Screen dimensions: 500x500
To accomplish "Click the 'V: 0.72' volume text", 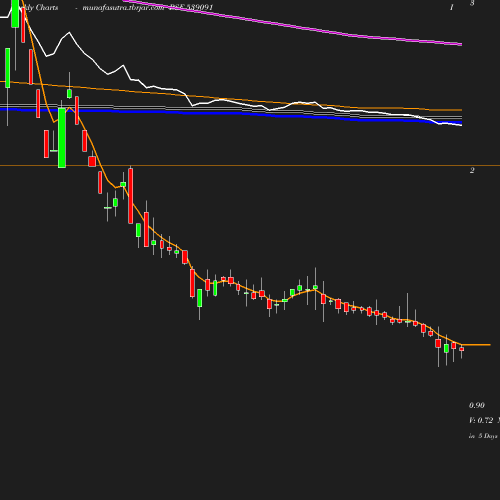I will pyautogui.click(x=481, y=420).
